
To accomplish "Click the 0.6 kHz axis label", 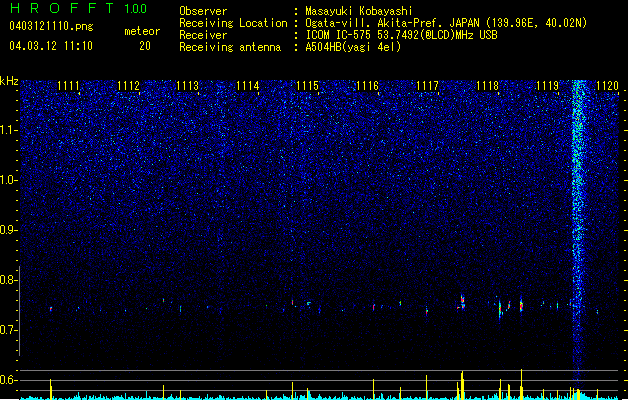I will (x=9, y=380).
